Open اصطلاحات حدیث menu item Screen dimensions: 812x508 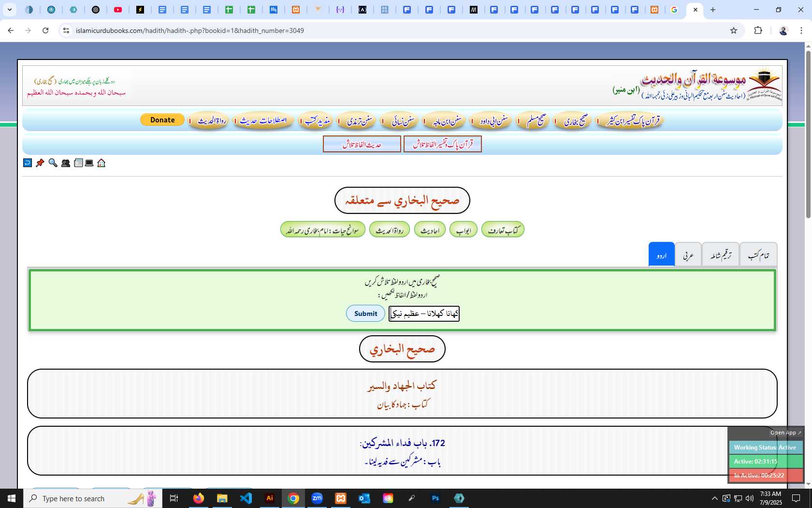coord(263,120)
